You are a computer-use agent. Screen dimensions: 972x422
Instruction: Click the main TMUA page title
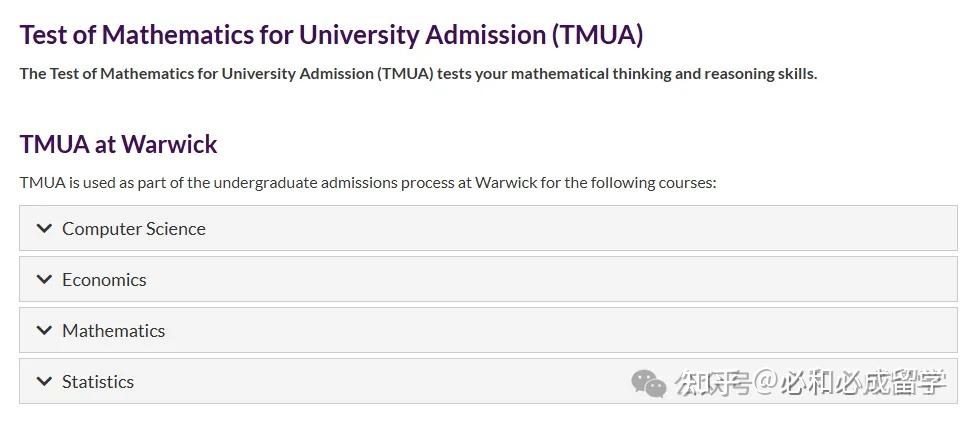pos(331,35)
